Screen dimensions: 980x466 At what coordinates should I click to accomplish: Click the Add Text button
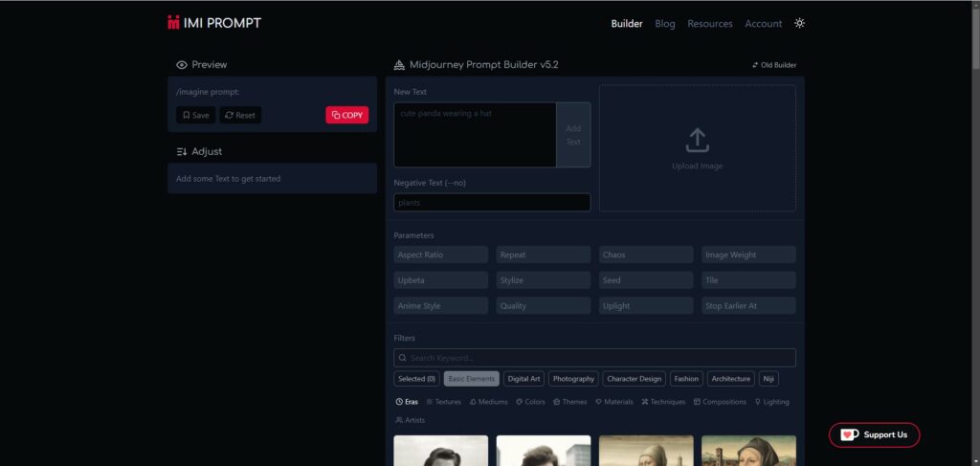[x=573, y=135]
